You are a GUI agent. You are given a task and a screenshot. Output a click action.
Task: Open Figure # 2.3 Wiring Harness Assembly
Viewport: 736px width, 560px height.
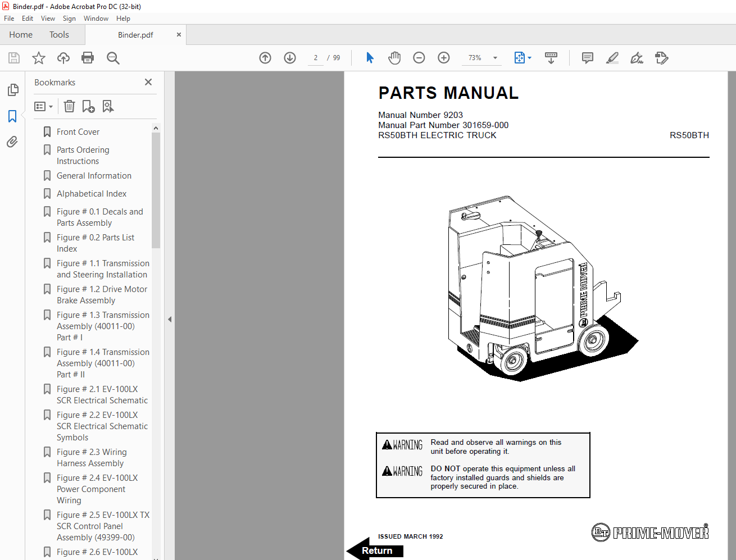click(x=92, y=458)
